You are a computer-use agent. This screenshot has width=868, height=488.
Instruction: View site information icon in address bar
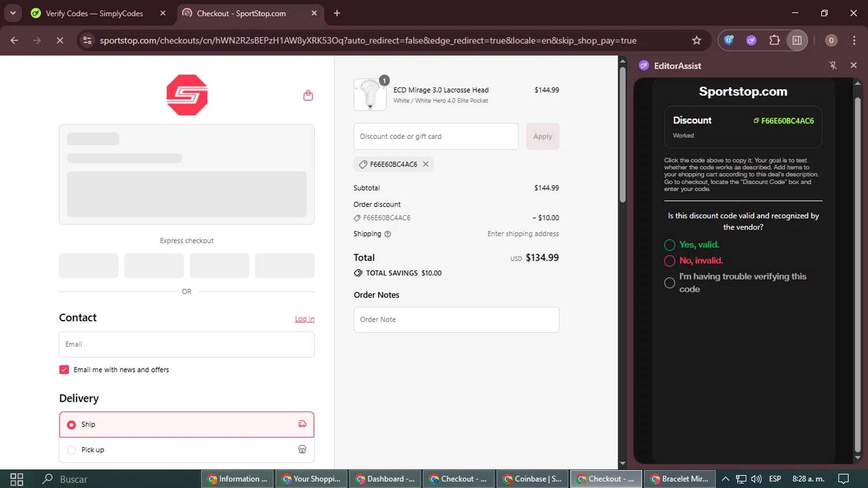click(x=87, y=41)
